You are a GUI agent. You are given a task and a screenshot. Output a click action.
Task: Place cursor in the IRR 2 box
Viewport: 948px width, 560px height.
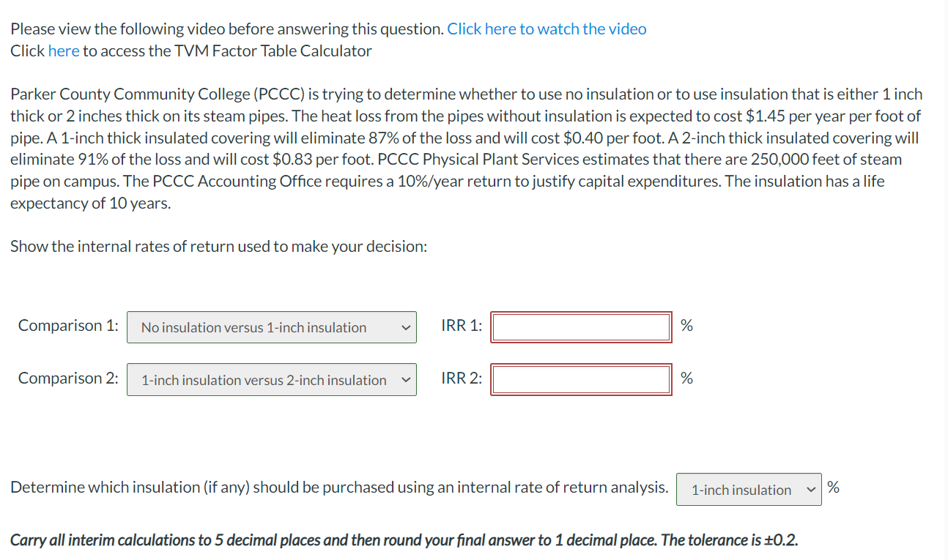[581, 378]
